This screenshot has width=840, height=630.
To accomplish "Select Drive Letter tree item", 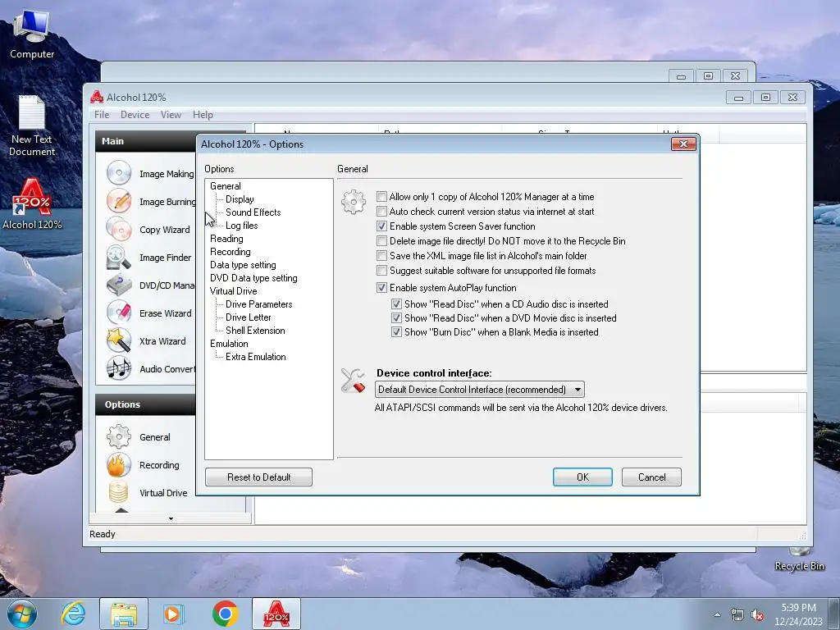I will pyautogui.click(x=248, y=317).
